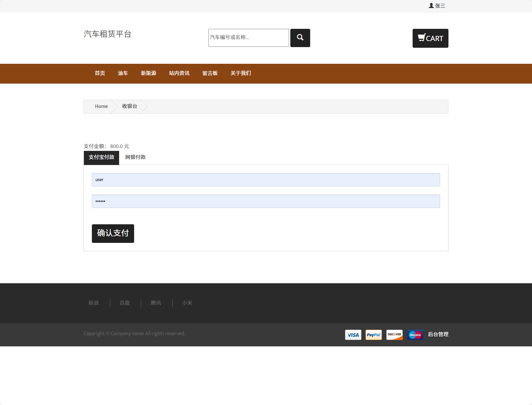The height and width of the screenshot is (405, 532).
Task: Select the 支付宝付款 tab
Action: click(x=101, y=157)
